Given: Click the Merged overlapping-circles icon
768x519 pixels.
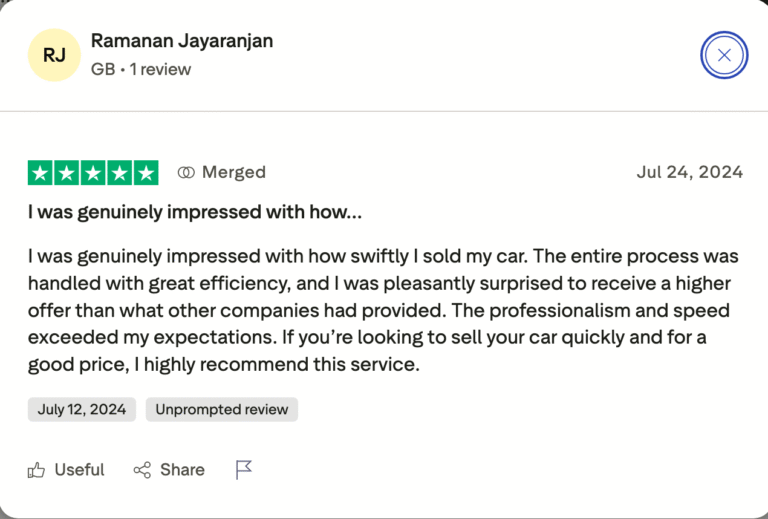Looking at the screenshot, I should [x=185, y=172].
